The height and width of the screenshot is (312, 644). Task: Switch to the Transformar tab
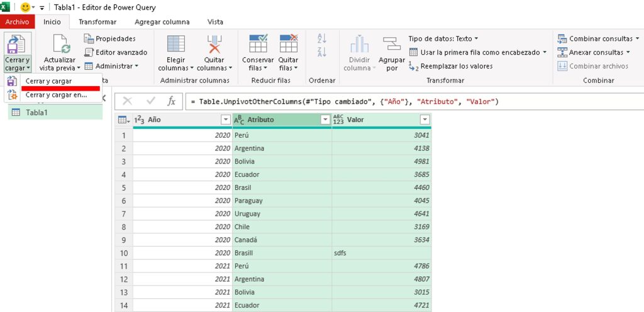97,22
